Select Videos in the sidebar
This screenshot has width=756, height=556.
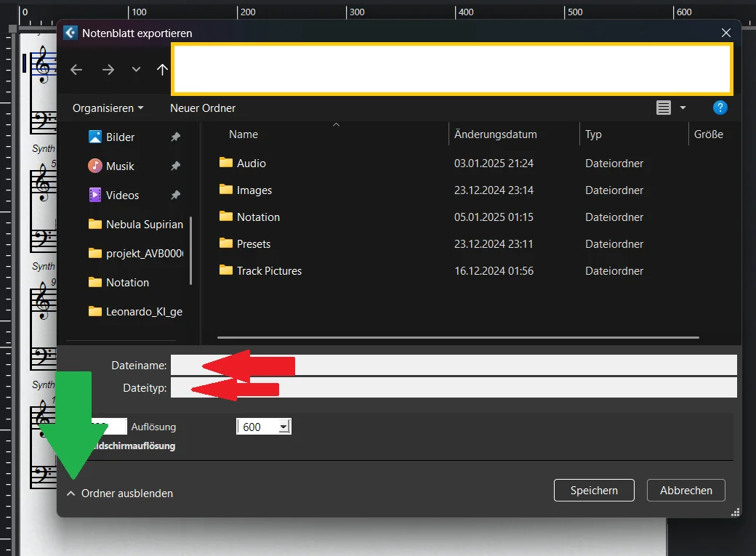point(122,196)
